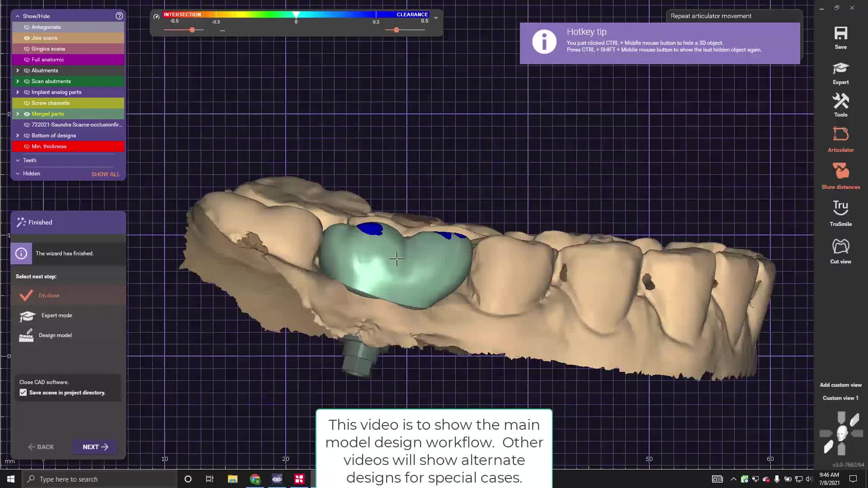Screen dimensions: 868x488
Task: Show the Full anatomic layer
Action: click(27, 60)
